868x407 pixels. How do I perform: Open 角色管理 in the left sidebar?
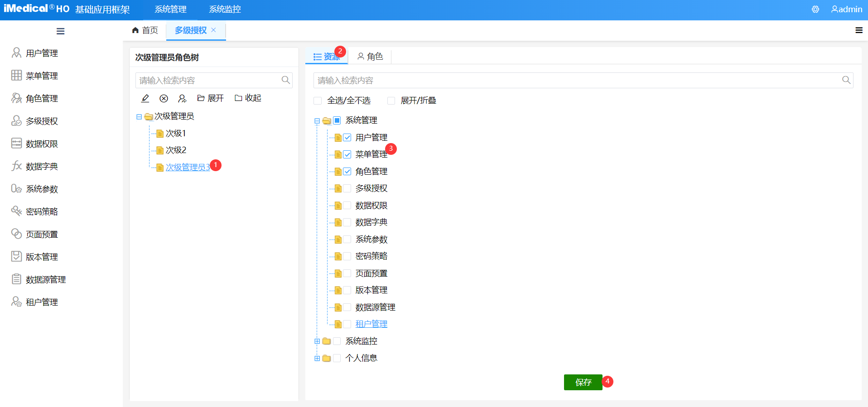point(42,99)
